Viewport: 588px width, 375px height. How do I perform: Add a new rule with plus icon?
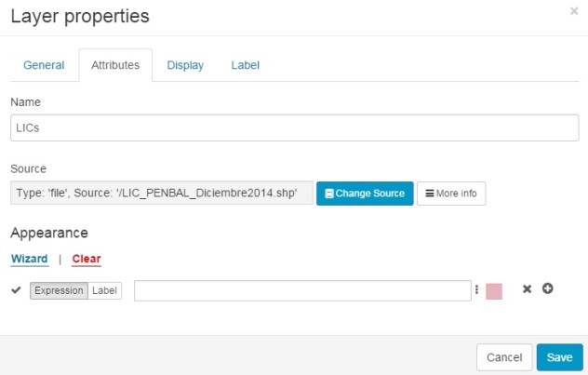pyautogui.click(x=547, y=288)
